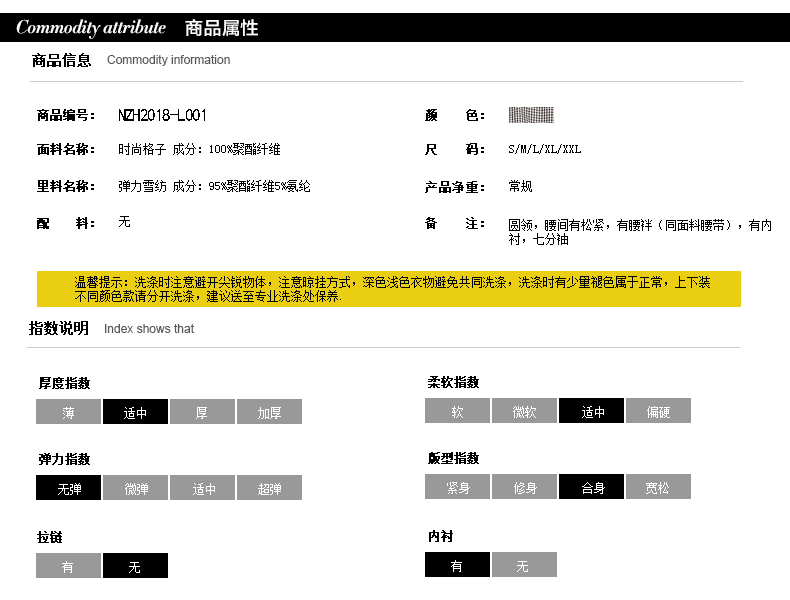790x600 pixels.
Task: Click the 商品属性 header text
Action: 221,28
